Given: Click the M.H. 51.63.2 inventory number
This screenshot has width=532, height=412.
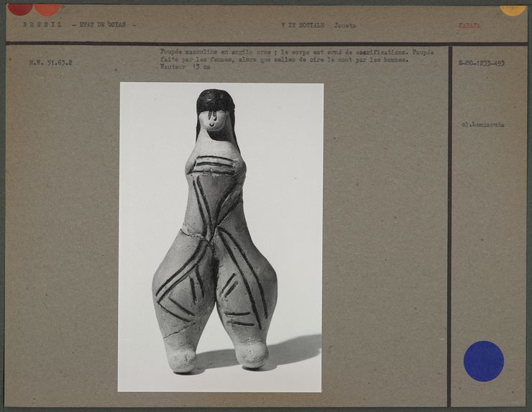Looking at the screenshot, I should pyautogui.click(x=50, y=63).
